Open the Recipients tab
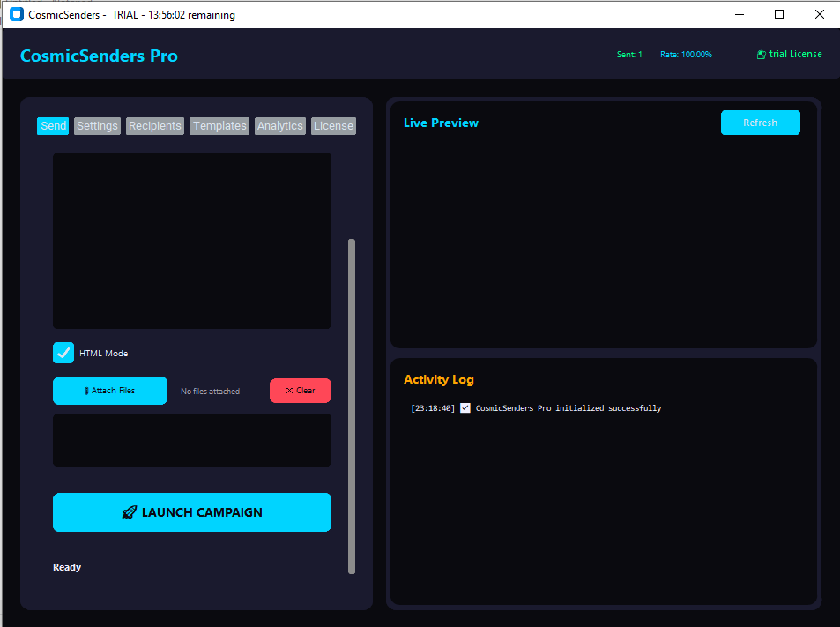This screenshot has width=840, height=627. pos(155,126)
